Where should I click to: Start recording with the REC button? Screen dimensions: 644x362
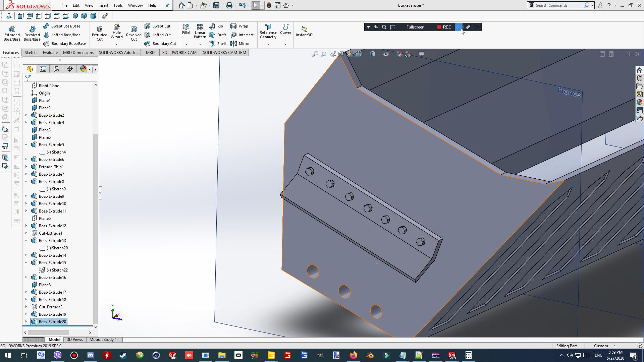pos(444,27)
